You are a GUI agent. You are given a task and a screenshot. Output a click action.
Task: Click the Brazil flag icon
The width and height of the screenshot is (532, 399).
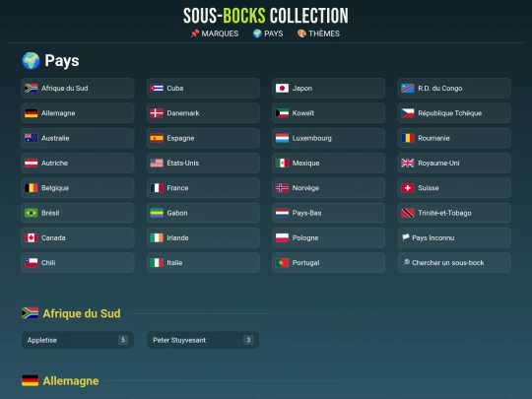31,213
